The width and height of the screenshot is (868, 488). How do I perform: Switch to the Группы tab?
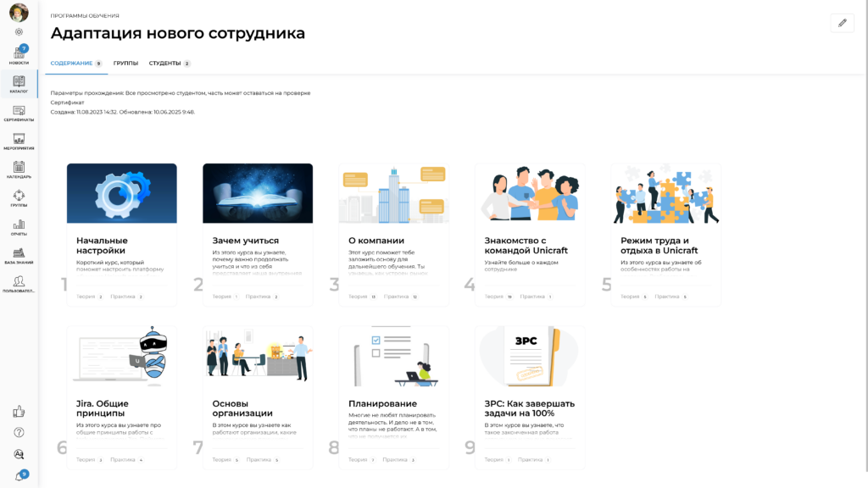tap(125, 63)
